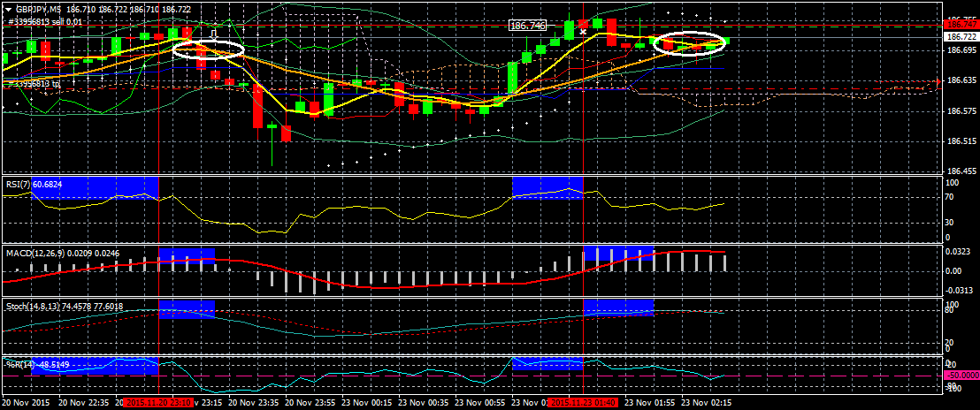The width and height of the screenshot is (980, 410).
Task: Click time axis label 23 Nov 01:55
Action: [x=652, y=403]
